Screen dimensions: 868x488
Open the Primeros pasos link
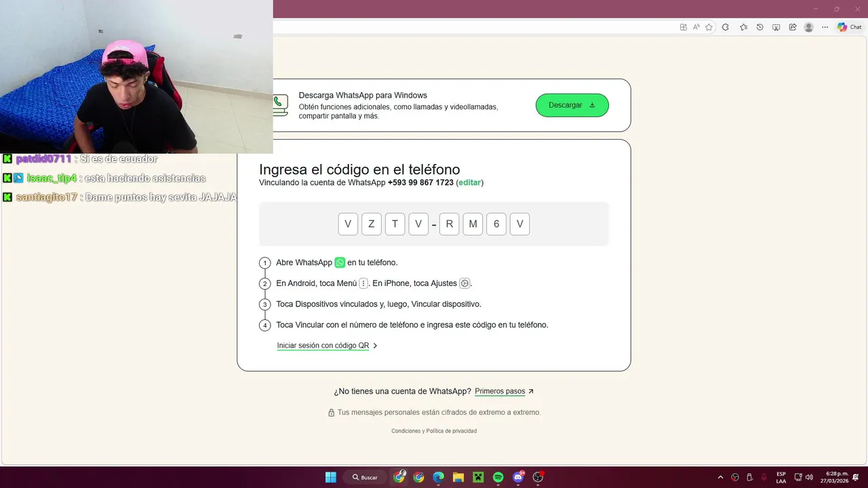click(x=500, y=392)
